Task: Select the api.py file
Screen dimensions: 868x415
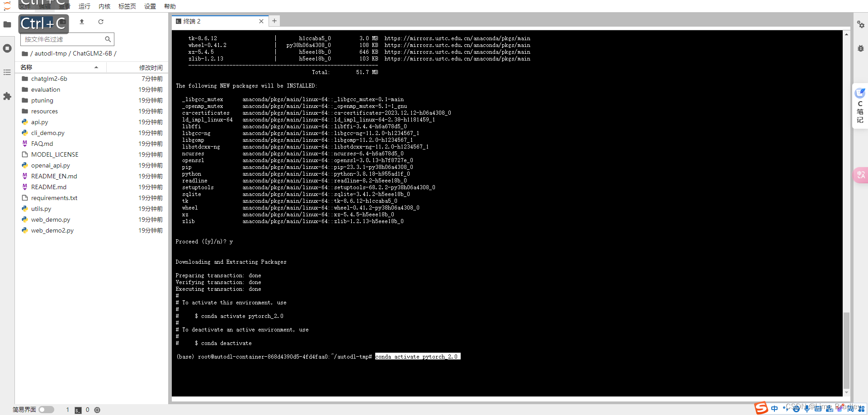Action: click(x=92, y=122)
